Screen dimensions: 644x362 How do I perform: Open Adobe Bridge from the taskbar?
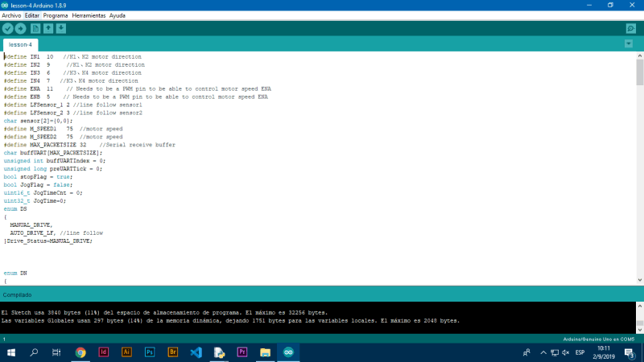click(173, 352)
